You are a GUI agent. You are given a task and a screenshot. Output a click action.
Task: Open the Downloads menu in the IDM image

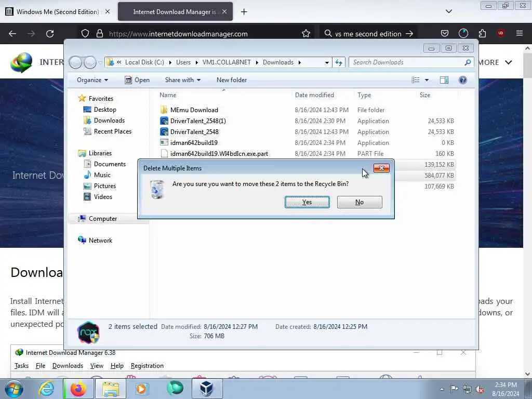(68, 365)
